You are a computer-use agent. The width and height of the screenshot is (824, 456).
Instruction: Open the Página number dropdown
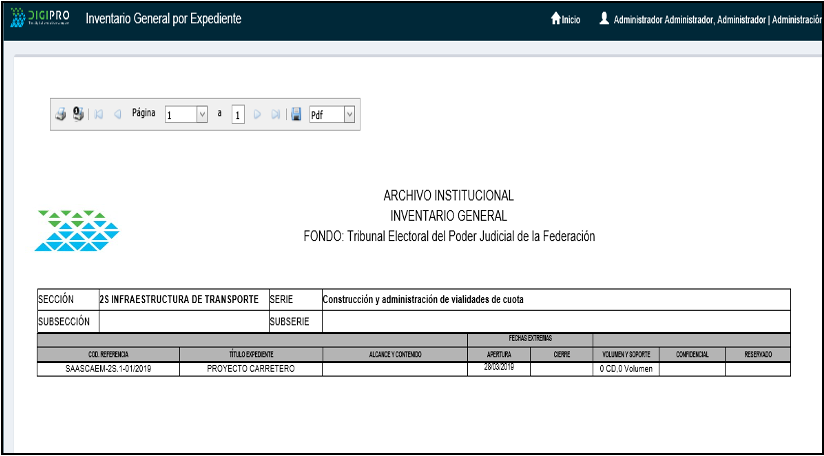point(202,115)
